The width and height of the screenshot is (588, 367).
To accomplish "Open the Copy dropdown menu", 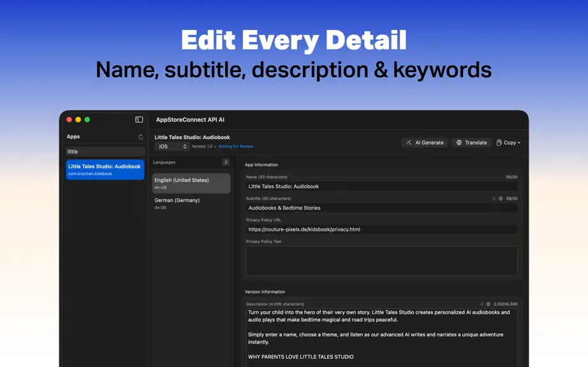I will 508,143.
